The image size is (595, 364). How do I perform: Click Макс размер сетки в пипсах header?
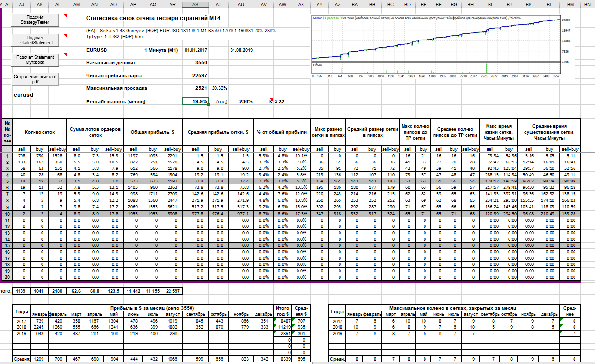pyautogui.click(x=328, y=132)
